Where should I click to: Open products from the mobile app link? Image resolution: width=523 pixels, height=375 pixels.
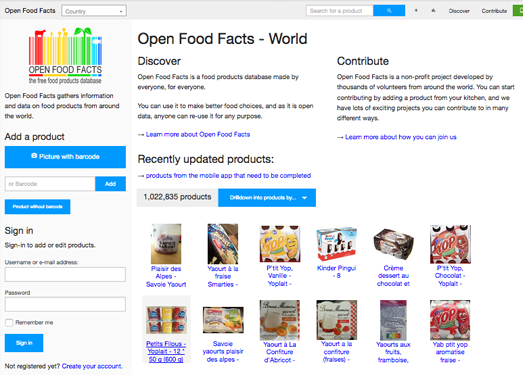[x=228, y=175]
